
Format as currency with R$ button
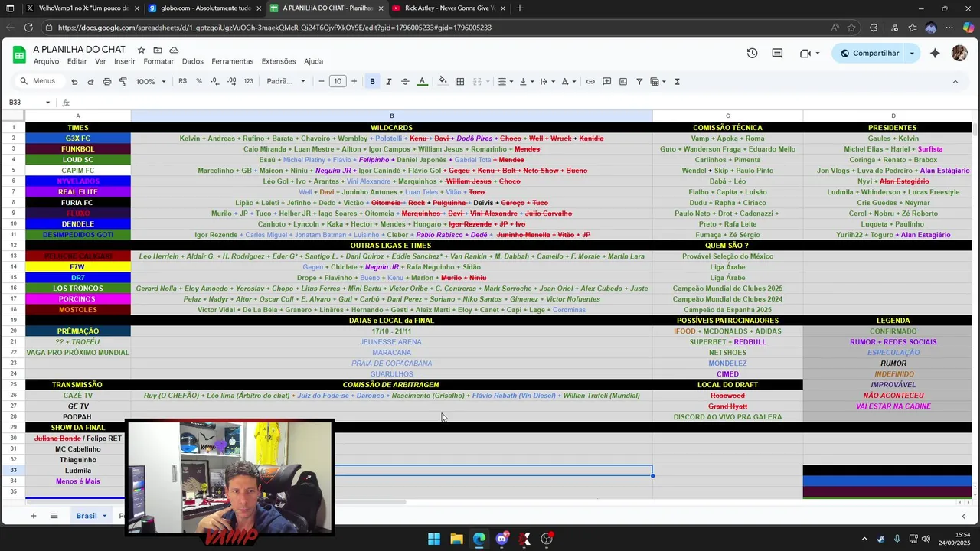182,81
